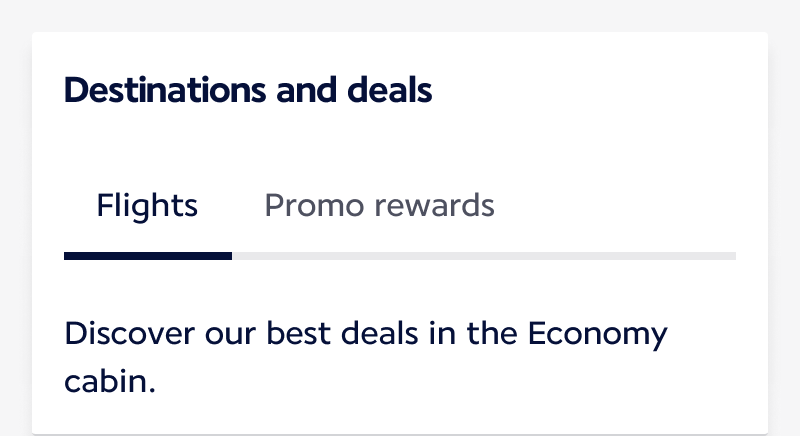Switch to the Promo rewards tab
Image resolution: width=800 pixels, height=436 pixels.
[379, 206]
